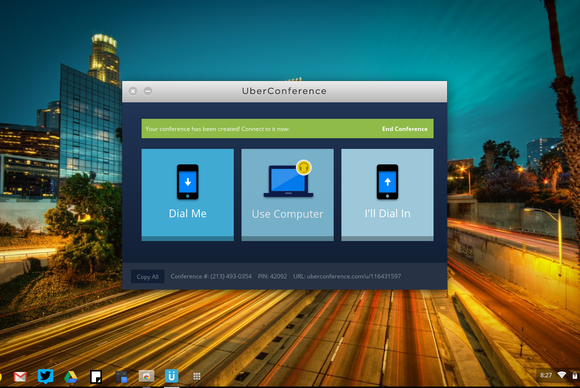580x388 pixels.
Task: Open the apps grid launcher
Action: click(x=197, y=376)
